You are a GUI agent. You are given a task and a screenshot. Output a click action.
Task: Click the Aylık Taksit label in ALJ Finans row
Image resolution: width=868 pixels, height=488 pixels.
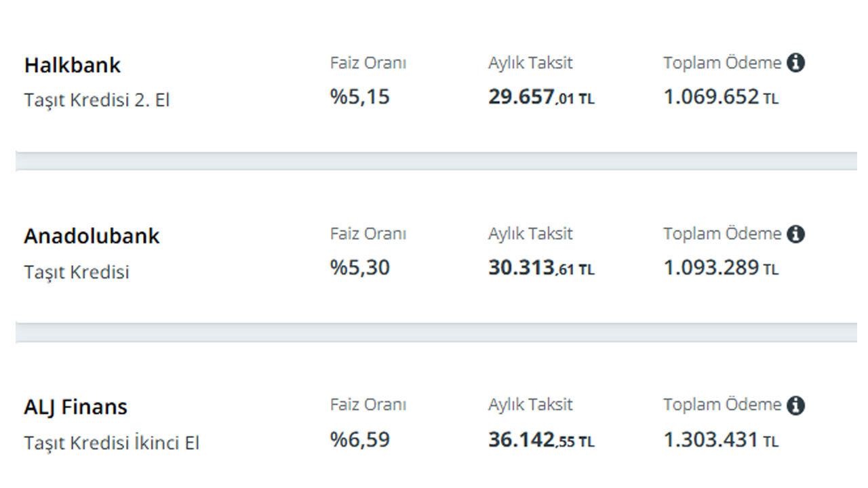[x=530, y=405]
